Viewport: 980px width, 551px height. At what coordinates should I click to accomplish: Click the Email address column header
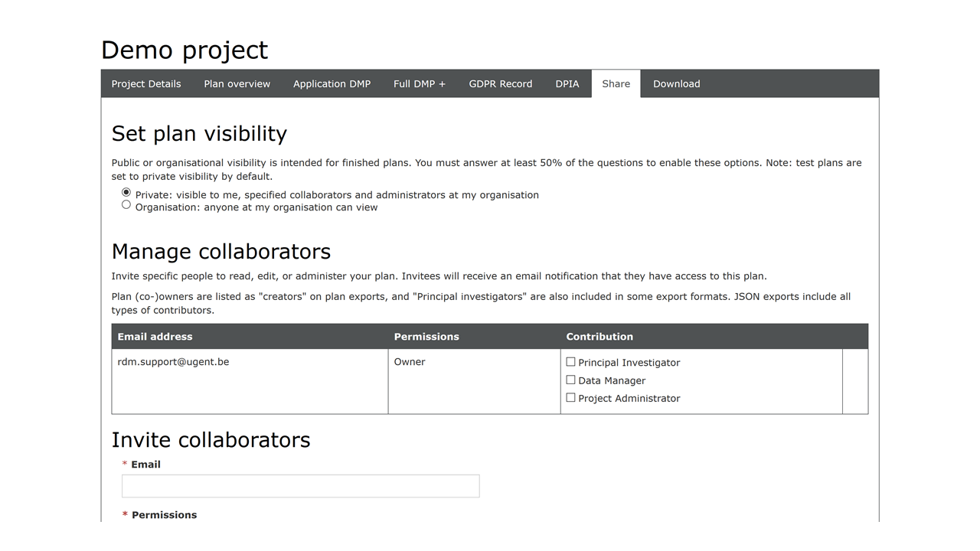tap(155, 337)
